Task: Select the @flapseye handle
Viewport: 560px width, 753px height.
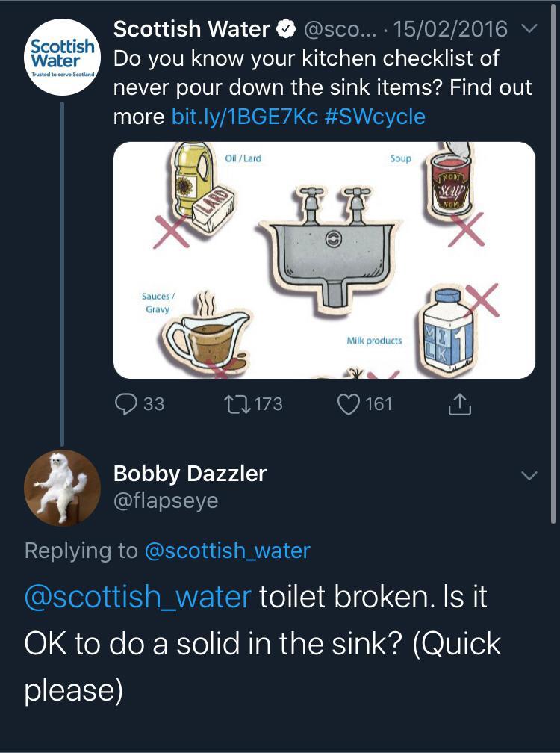Action: point(166,500)
